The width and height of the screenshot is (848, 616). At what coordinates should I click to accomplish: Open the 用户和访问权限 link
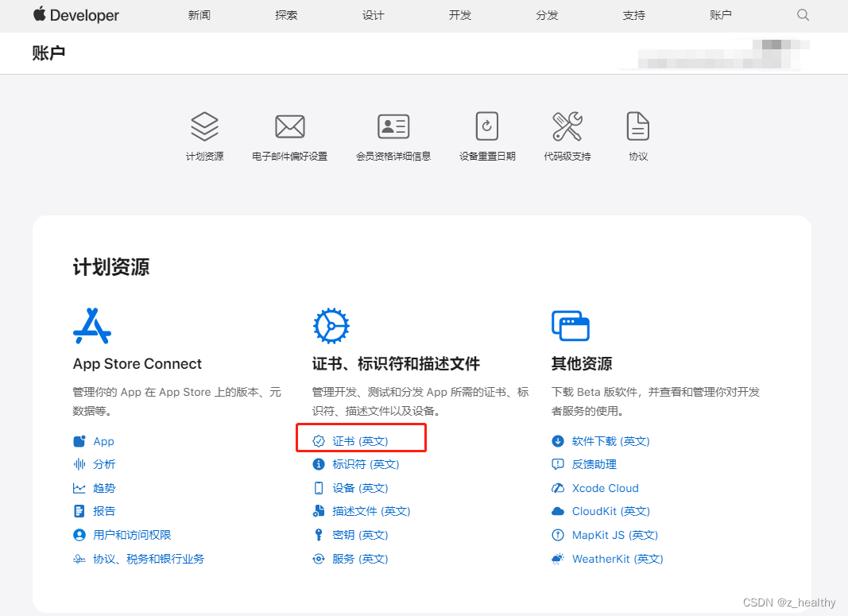[132, 535]
